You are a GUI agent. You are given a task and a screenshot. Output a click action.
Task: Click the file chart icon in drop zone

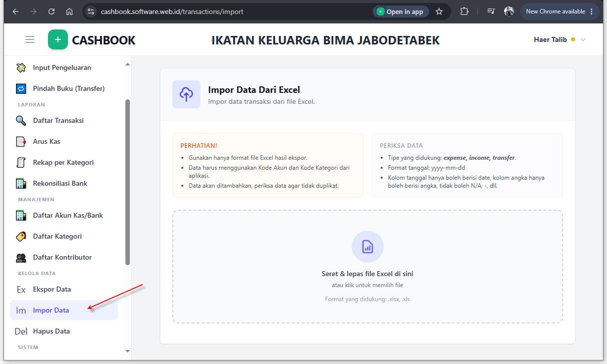(x=368, y=247)
